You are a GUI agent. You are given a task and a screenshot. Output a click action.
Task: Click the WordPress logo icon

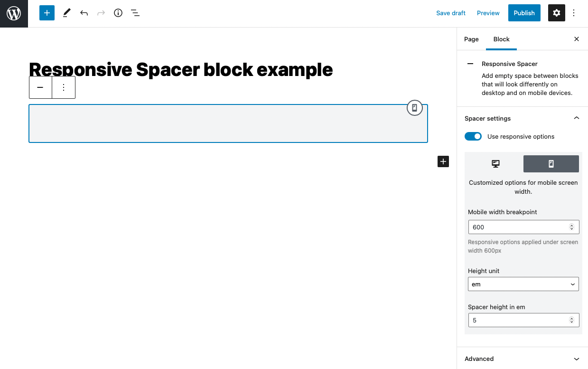[x=14, y=13]
